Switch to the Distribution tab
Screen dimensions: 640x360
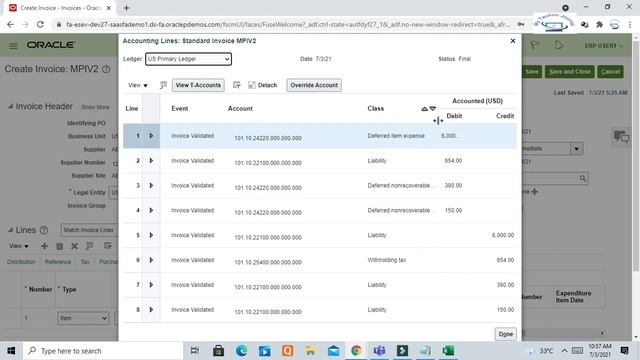(x=21, y=262)
